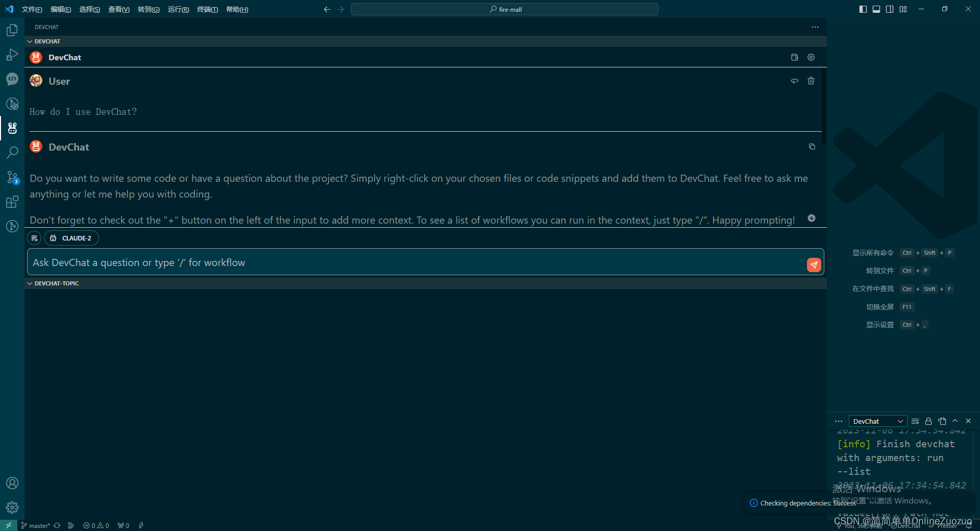Image resolution: width=980 pixels, height=531 pixels.
Task: Close the Output panel with X
Action: pos(968,421)
